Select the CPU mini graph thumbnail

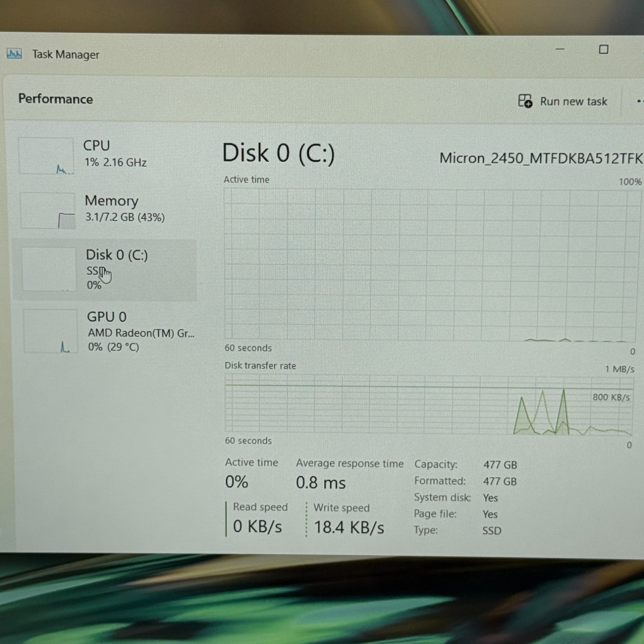coord(46,155)
